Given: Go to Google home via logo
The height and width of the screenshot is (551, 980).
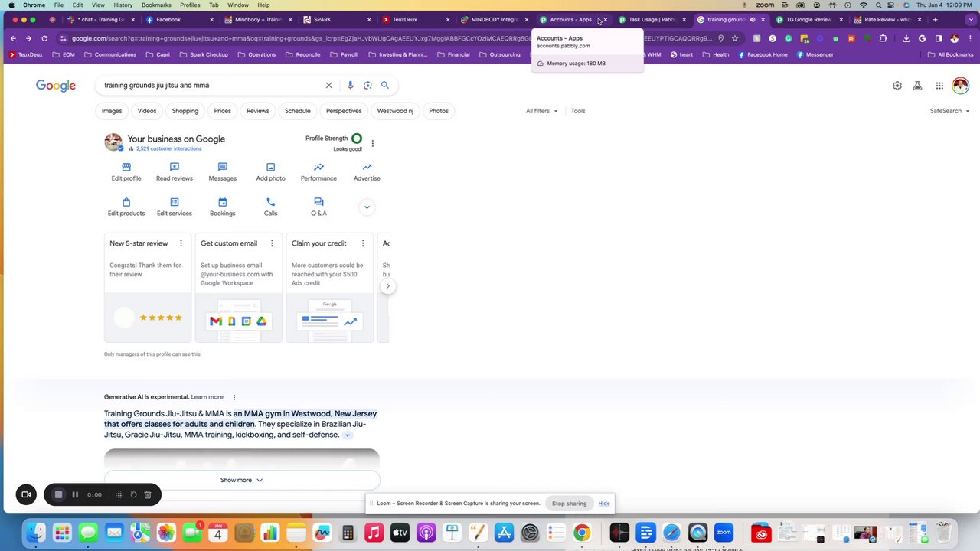Looking at the screenshot, I should pyautogui.click(x=56, y=86).
